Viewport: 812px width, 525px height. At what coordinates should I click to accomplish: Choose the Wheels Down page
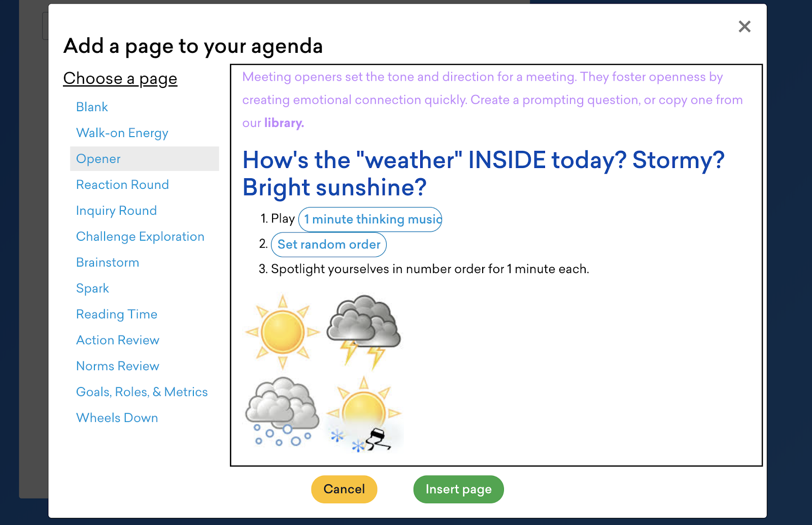pos(117,418)
